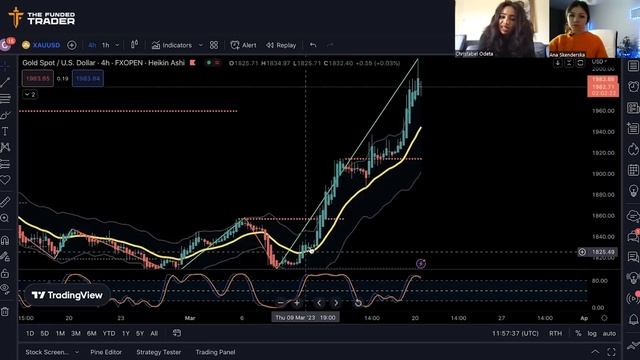Click the reset chart view icon
Viewport: 640px width, 360px height.
pos(358,303)
